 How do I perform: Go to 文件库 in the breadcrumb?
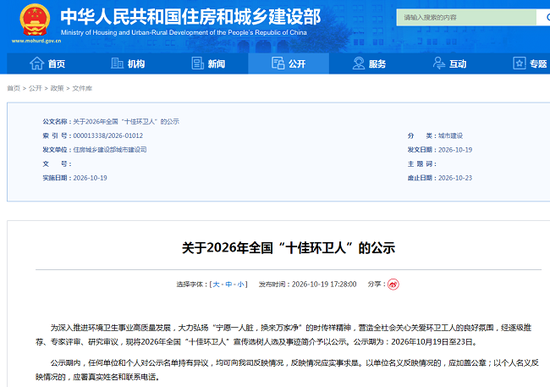(x=82, y=88)
